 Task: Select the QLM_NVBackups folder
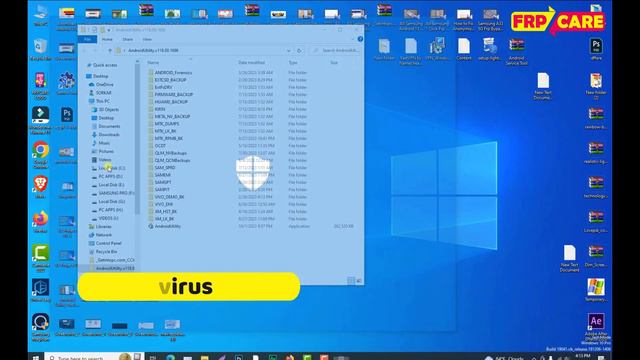click(170, 153)
